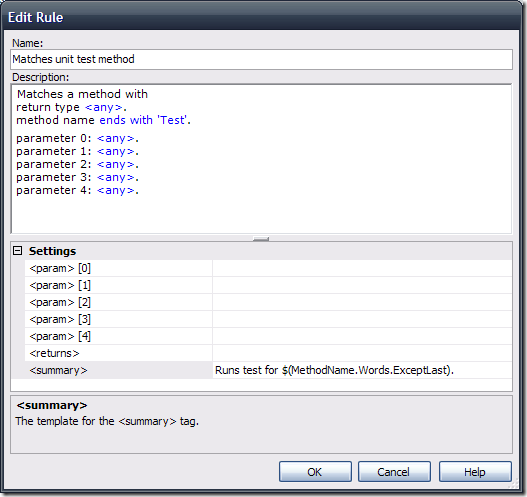Screen dimensions: 527x497
Task: Select the <summary> row label
Action: (118, 370)
